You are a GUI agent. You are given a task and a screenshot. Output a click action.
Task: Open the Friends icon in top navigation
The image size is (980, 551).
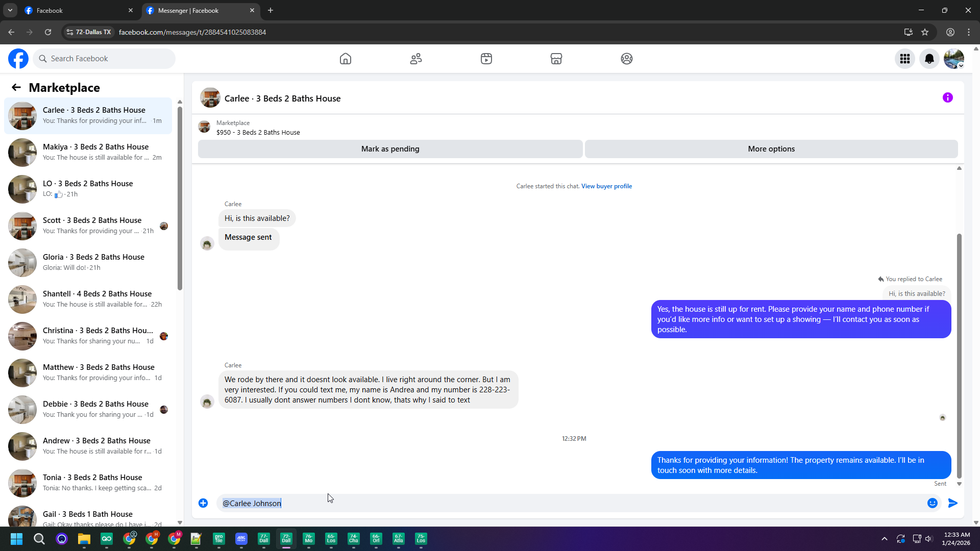pyautogui.click(x=416, y=59)
